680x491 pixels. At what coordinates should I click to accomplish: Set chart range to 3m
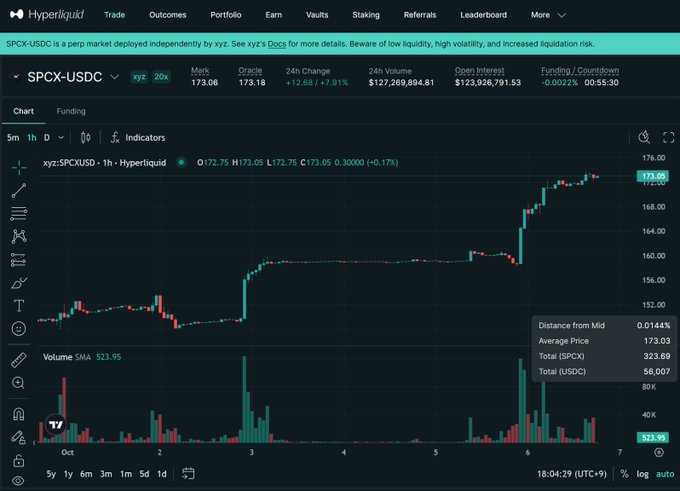pos(106,474)
